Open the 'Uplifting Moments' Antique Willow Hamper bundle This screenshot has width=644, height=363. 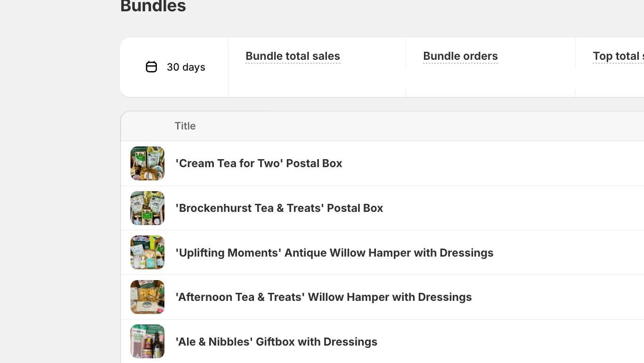click(334, 252)
